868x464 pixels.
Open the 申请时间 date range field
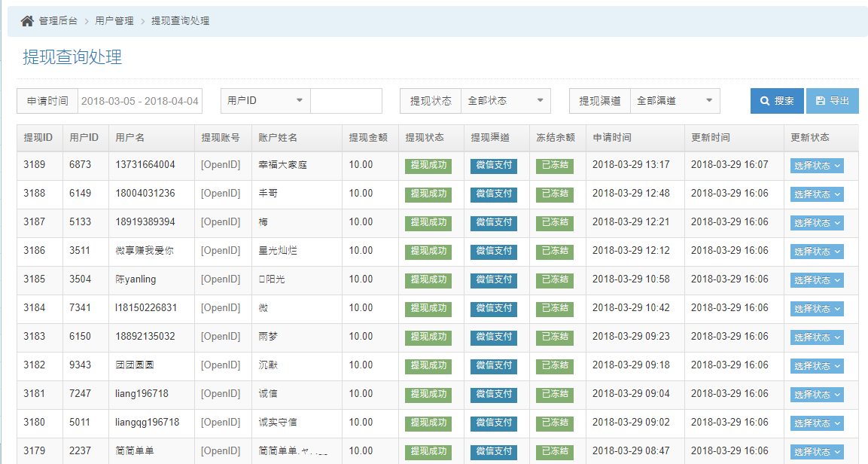click(139, 101)
